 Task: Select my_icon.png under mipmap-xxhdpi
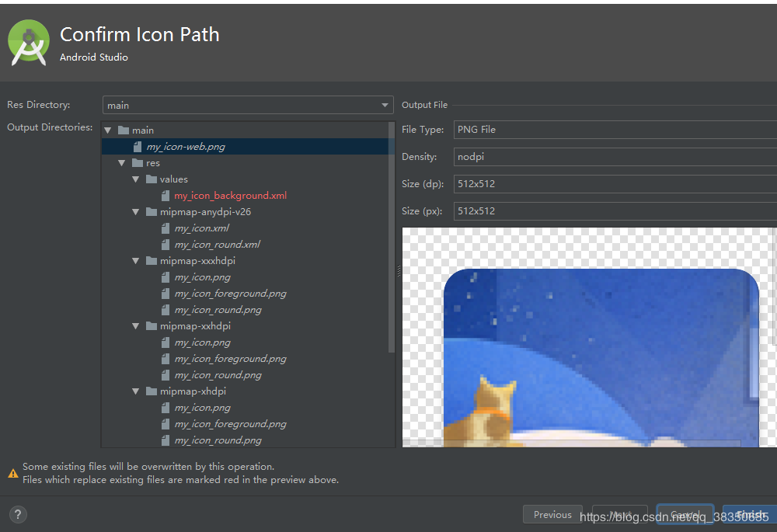pyautogui.click(x=202, y=342)
